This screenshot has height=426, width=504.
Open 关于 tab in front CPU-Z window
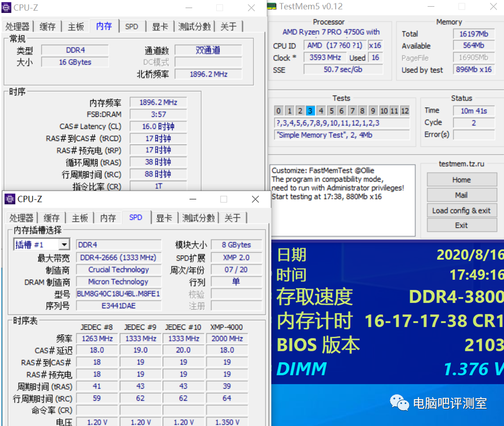(x=233, y=218)
